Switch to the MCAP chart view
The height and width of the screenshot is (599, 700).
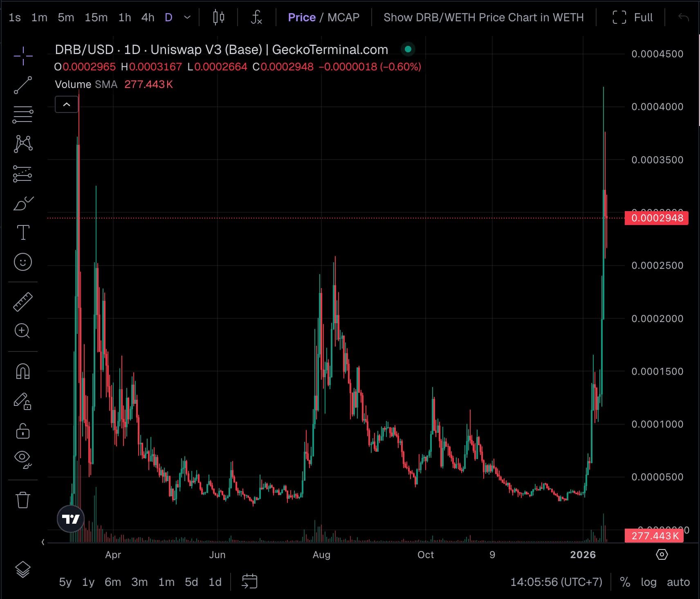tap(343, 18)
